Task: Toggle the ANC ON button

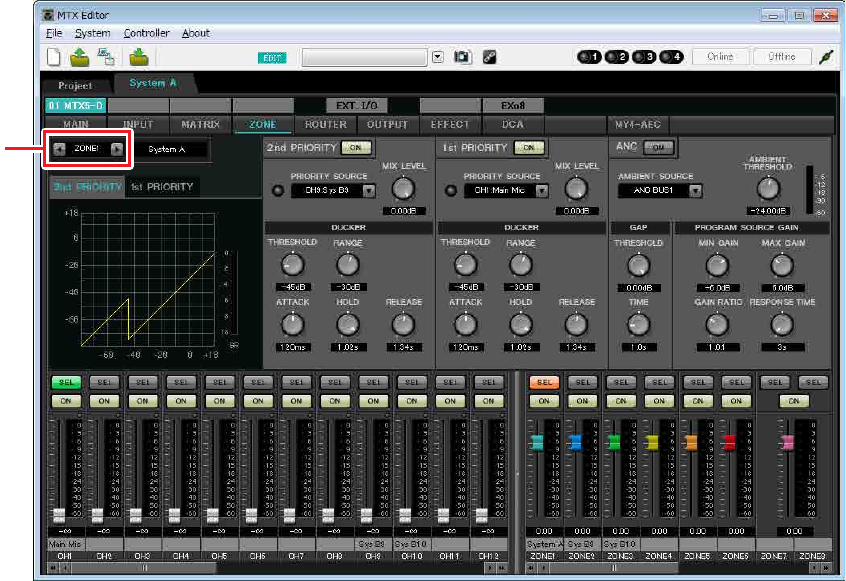Action: tap(659, 147)
